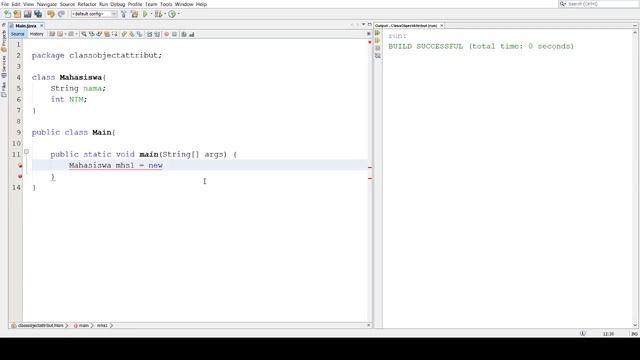Open the Services side panel tab
This screenshot has width=640, height=360.
[4, 67]
